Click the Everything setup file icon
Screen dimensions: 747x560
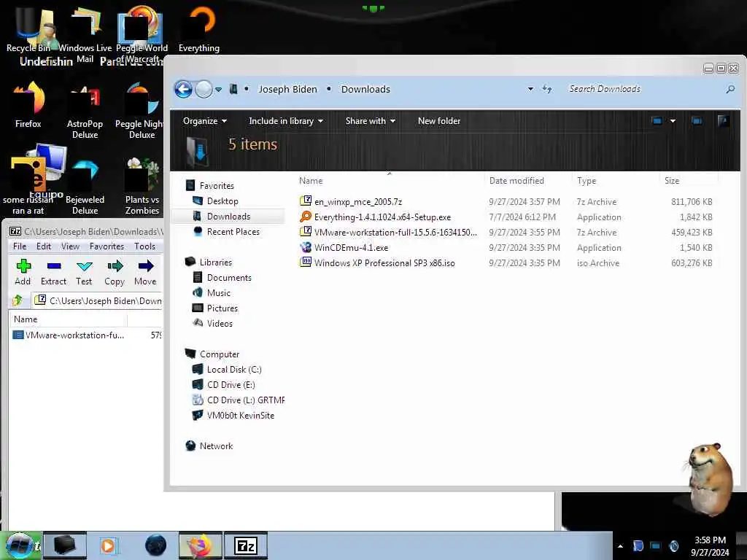306,217
